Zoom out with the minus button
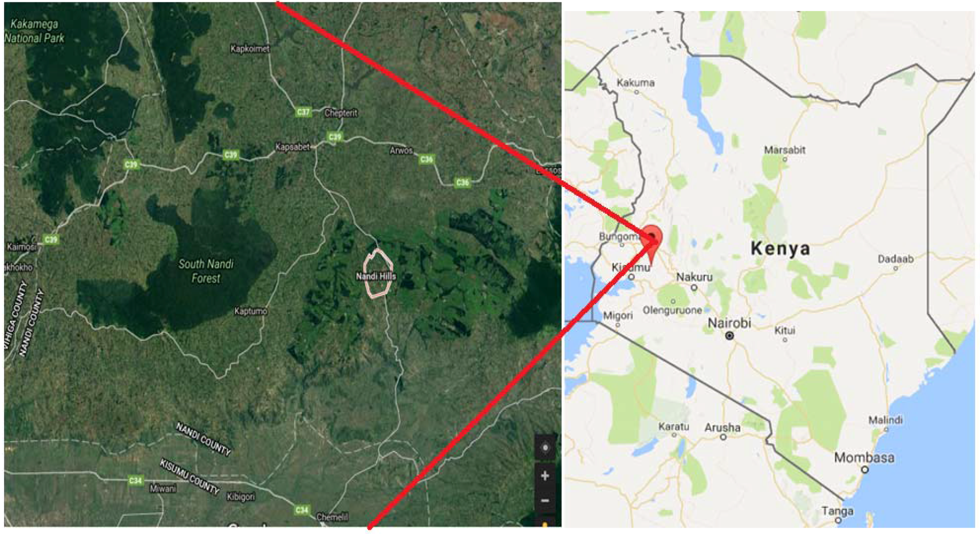This screenshot has width=980, height=534. pos(545,500)
